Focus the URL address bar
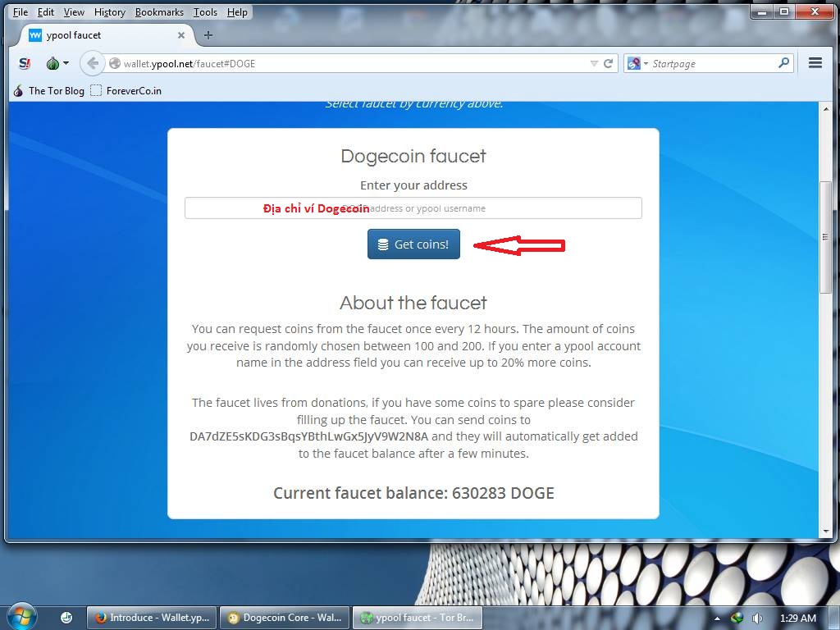This screenshot has width=840, height=630. (x=354, y=64)
